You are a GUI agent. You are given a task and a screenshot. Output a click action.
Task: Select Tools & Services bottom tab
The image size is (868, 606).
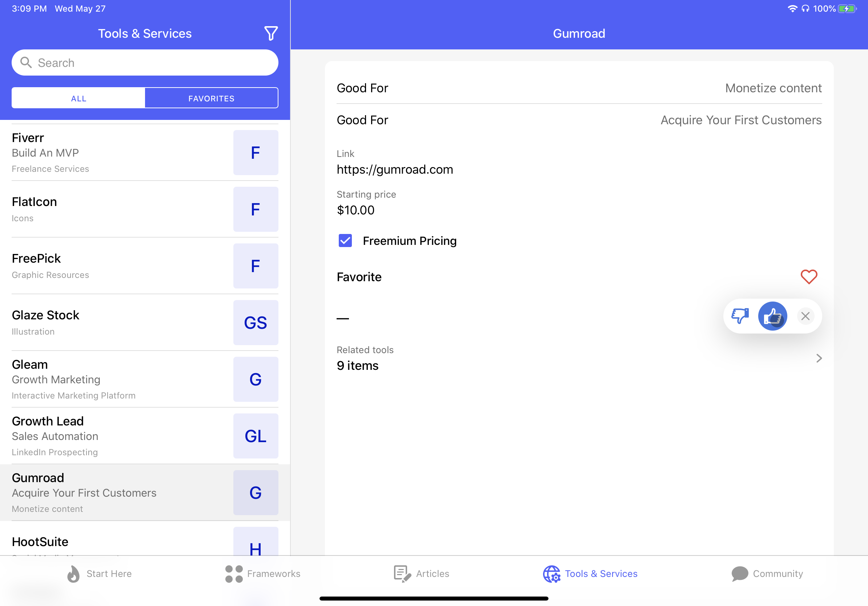tap(590, 574)
